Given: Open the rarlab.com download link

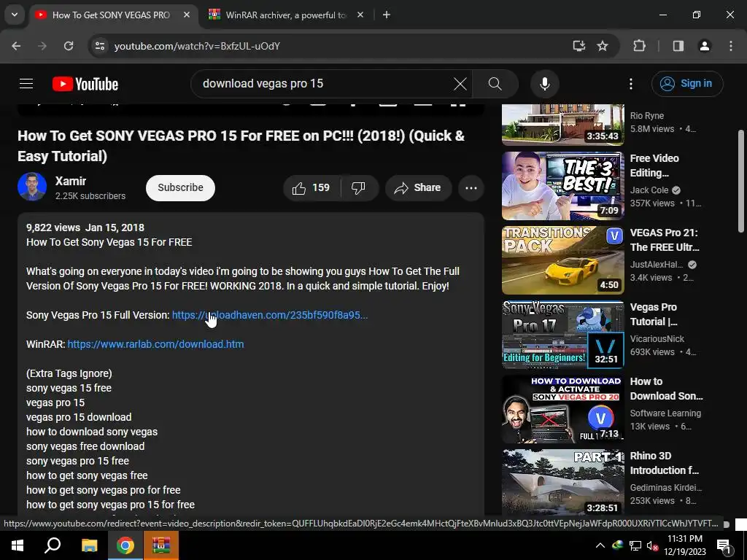Looking at the screenshot, I should tap(156, 344).
